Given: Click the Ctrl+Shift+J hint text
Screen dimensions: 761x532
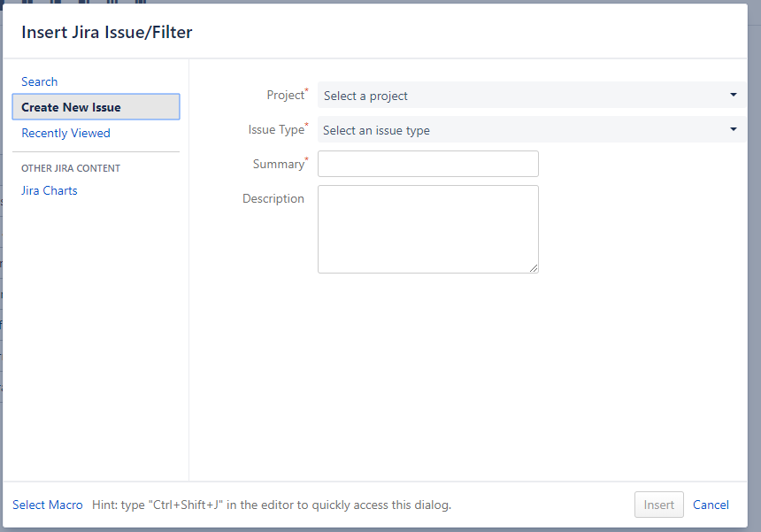Looking at the screenshot, I should [x=272, y=505].
